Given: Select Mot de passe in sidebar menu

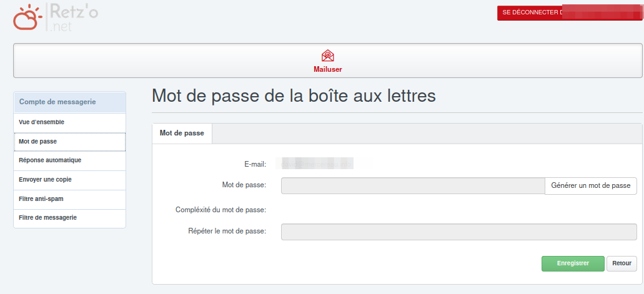Looking at the screenshot, I should coord(38,142).
